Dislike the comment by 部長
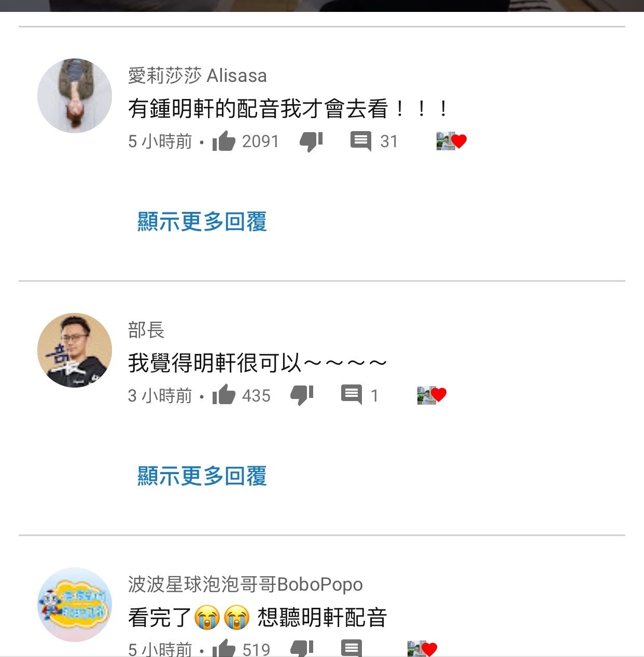644x657 pixels. click(x=302, y=396)
